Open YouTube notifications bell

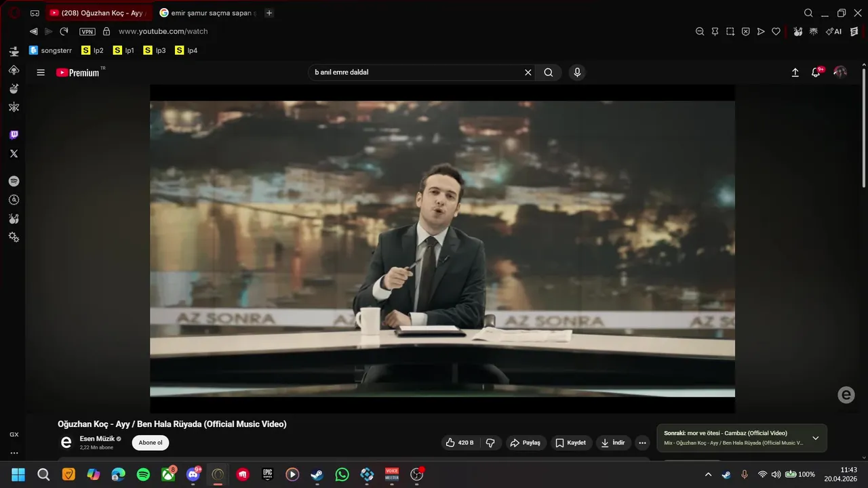click(x=816, y=73)
